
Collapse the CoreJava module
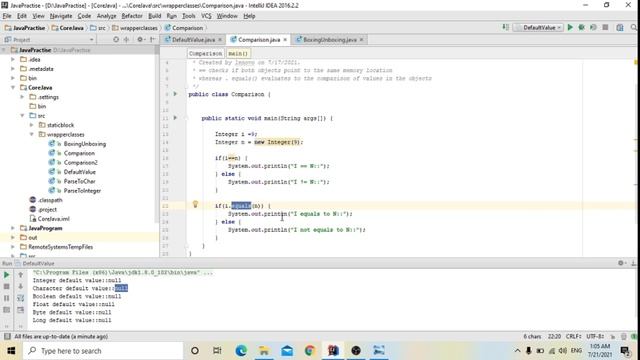[13, 88]
